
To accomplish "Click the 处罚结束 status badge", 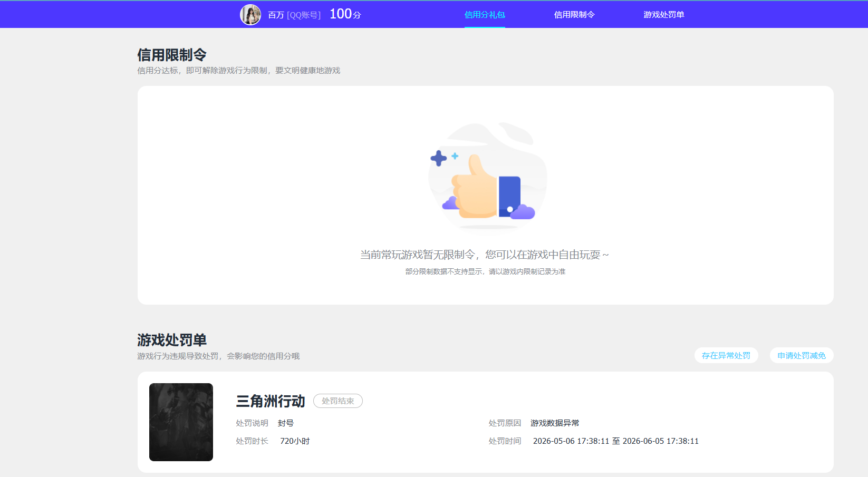I will pos(338,401).
